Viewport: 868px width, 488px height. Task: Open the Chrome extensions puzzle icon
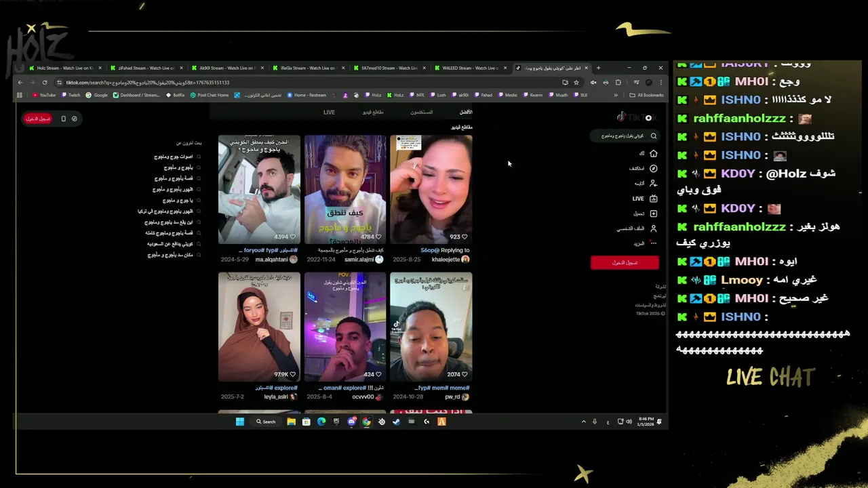618,83
